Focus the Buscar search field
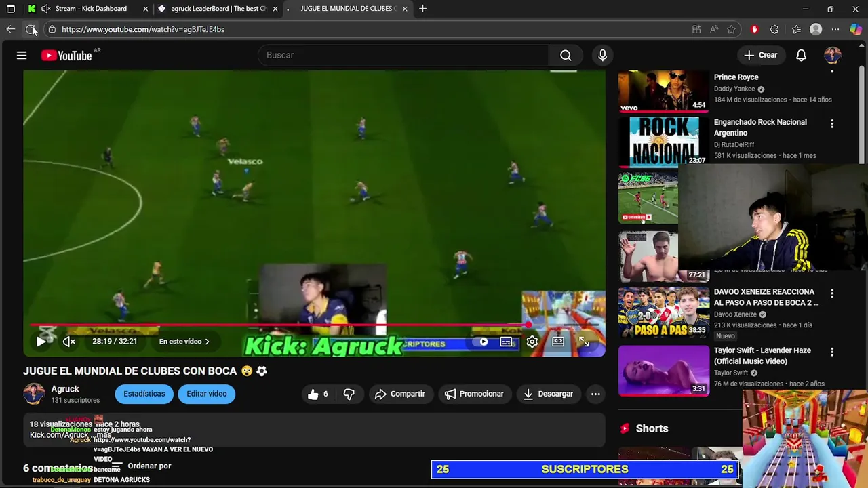 tap(403, 56)
